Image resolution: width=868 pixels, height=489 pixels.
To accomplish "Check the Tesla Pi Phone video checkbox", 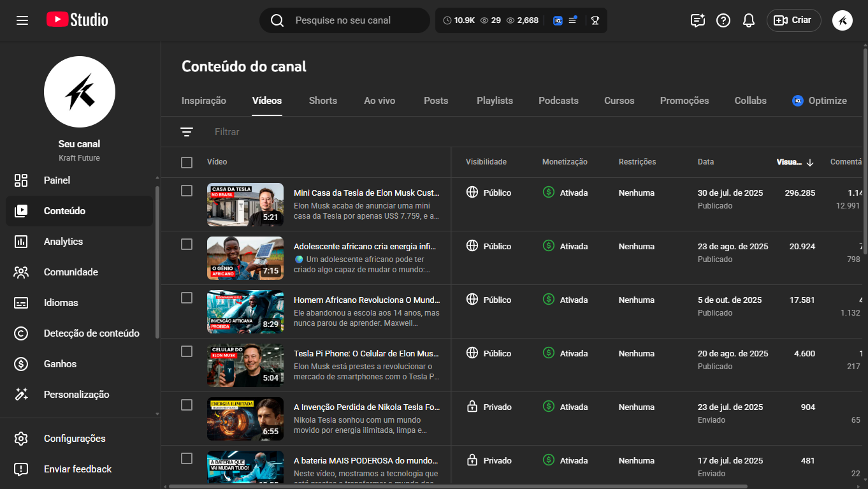I will pyautogui.click(x=187, y=351).
